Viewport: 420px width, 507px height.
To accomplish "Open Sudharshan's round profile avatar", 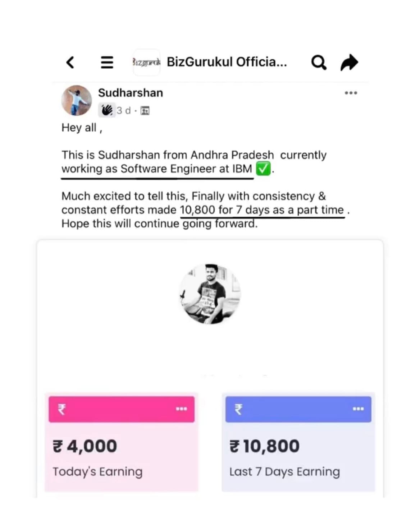I will point(77,101).
